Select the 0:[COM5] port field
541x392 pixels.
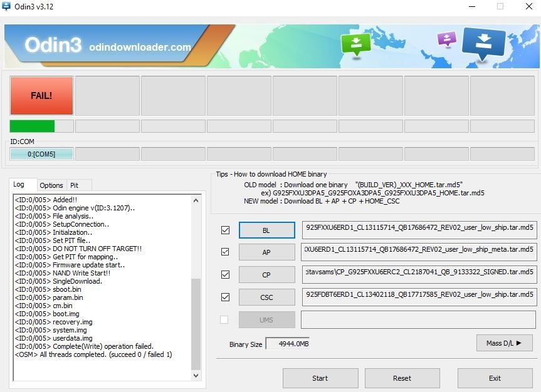pos(42,154)
